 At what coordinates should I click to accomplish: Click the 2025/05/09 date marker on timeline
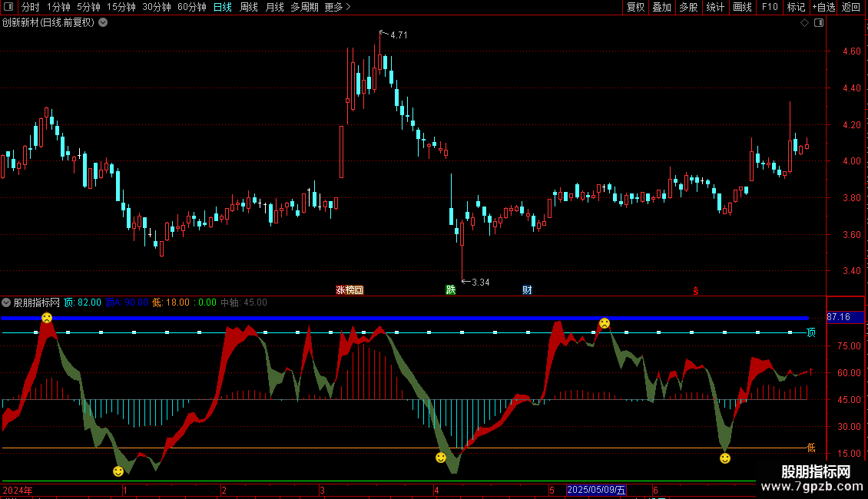click(x=596, y=490)
